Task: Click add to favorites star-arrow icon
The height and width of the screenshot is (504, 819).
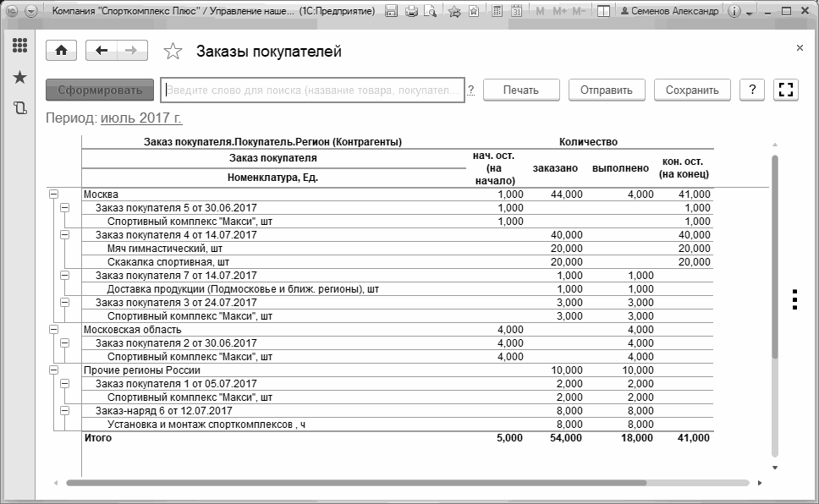Action: point(453,11)
